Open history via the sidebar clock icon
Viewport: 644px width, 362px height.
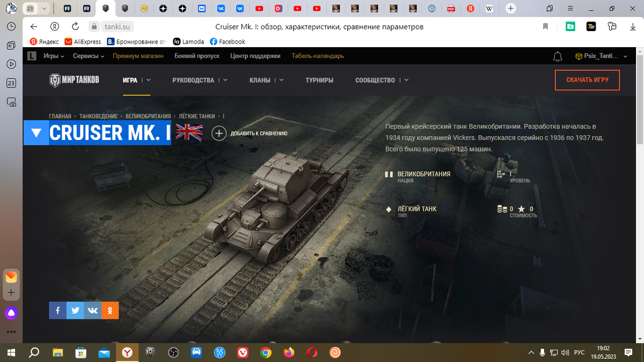coord(11,26)
